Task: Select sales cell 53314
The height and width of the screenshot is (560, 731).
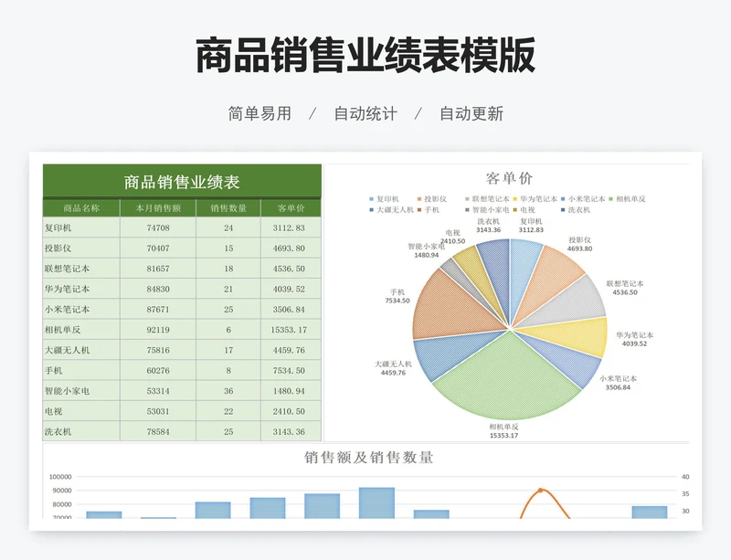Action: [158, 391]
